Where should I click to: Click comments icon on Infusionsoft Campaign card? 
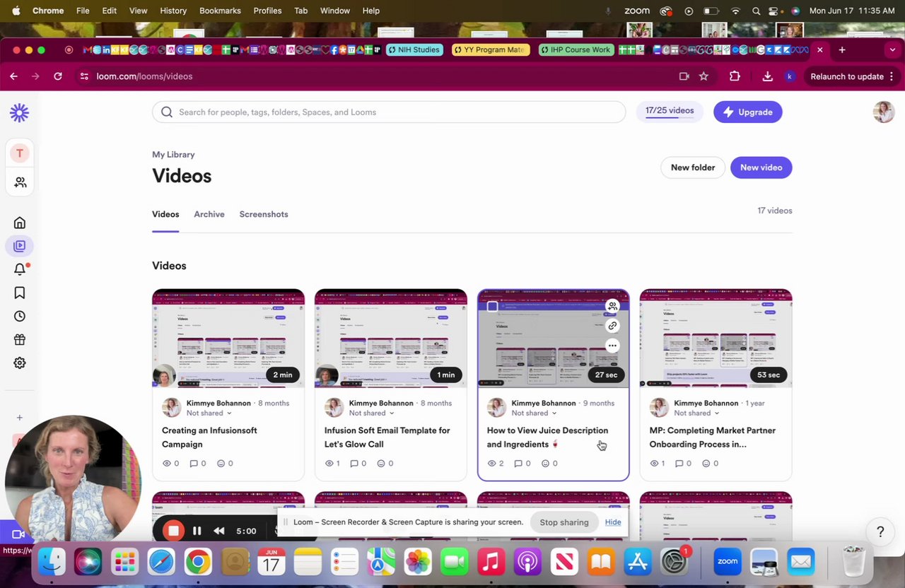click(192, 464)
